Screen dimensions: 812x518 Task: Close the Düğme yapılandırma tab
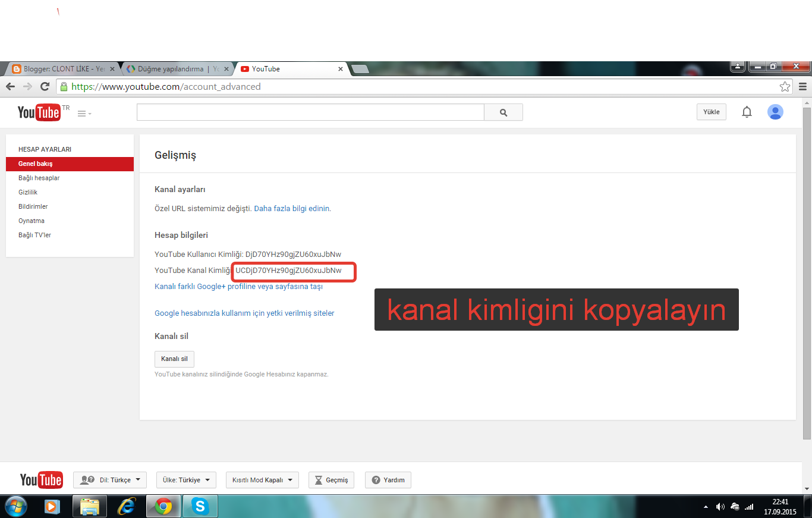[226, 69]
